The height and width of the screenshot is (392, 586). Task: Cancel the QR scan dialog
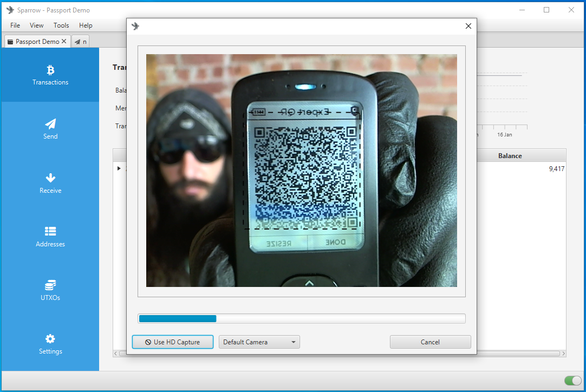[430, 342]
